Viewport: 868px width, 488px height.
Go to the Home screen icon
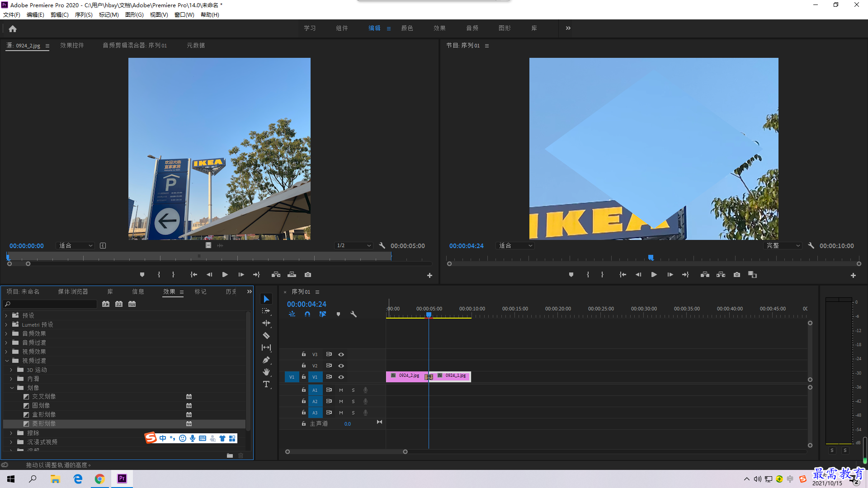click(13, 28)
